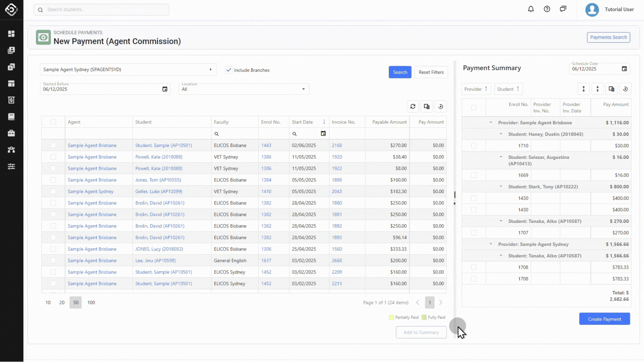Collapse the Provider: Sample Agent Brisbane group
Viewport: 644px width, 362px height.
(491, 123)
